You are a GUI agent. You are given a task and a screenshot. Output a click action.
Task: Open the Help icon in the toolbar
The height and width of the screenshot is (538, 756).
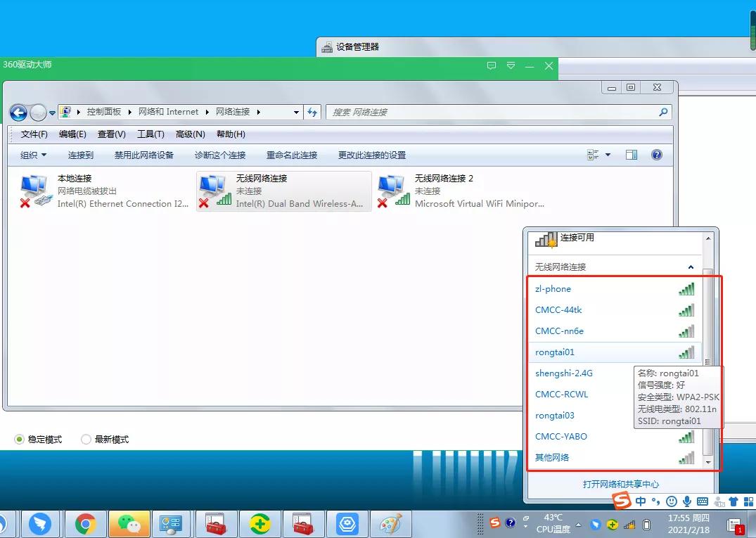tap(656, 155)
